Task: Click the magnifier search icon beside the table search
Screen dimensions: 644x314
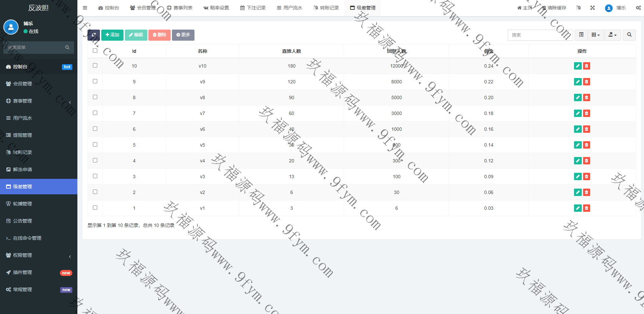Action: 629,35
